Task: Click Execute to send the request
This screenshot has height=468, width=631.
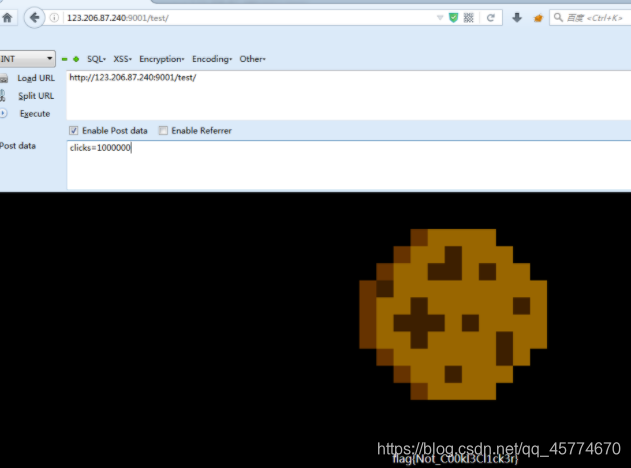Action: tap(35, 113)
